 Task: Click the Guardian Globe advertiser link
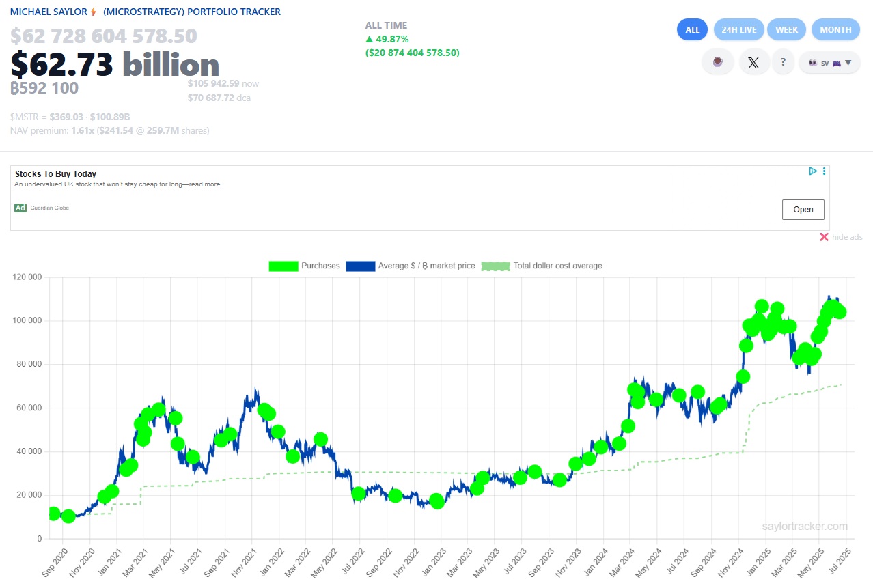click(49, 208)
